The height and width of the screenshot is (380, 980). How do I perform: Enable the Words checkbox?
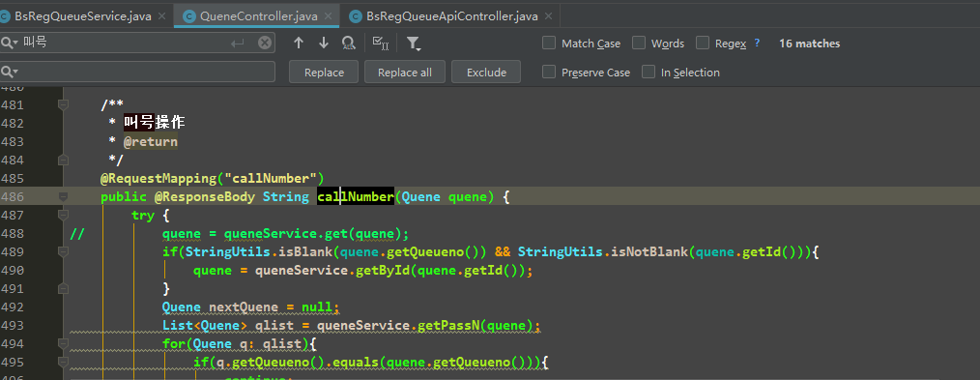[x=639, y=43]
